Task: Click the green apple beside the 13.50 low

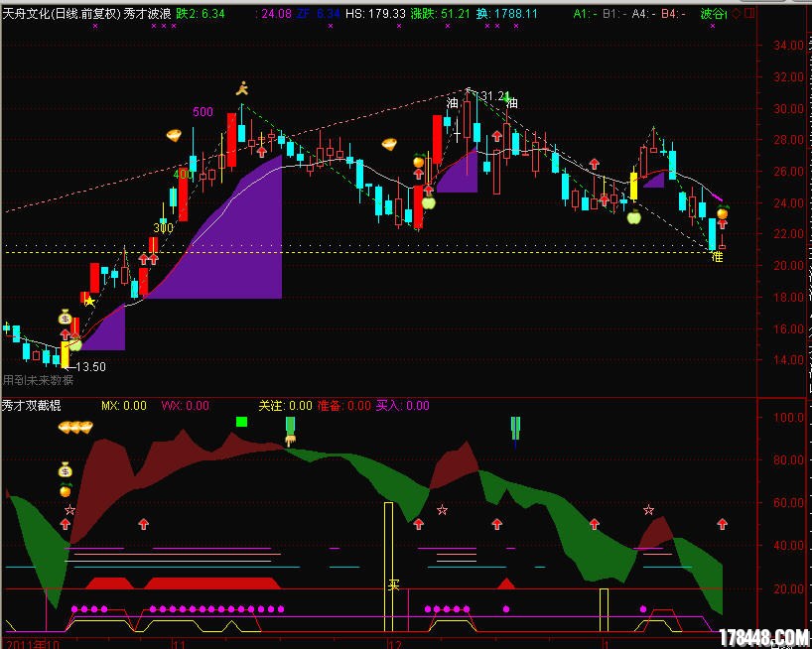Action: pos(75,343)
